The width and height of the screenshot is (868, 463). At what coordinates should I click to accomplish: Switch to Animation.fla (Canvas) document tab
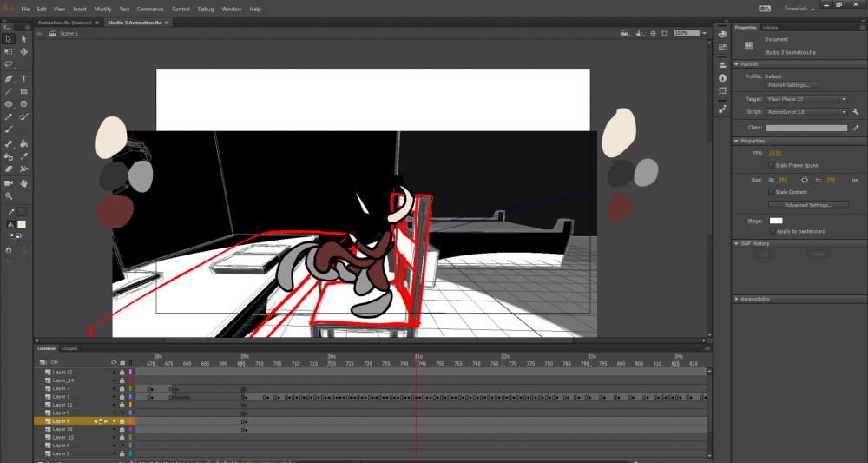(x=65, y=23)
